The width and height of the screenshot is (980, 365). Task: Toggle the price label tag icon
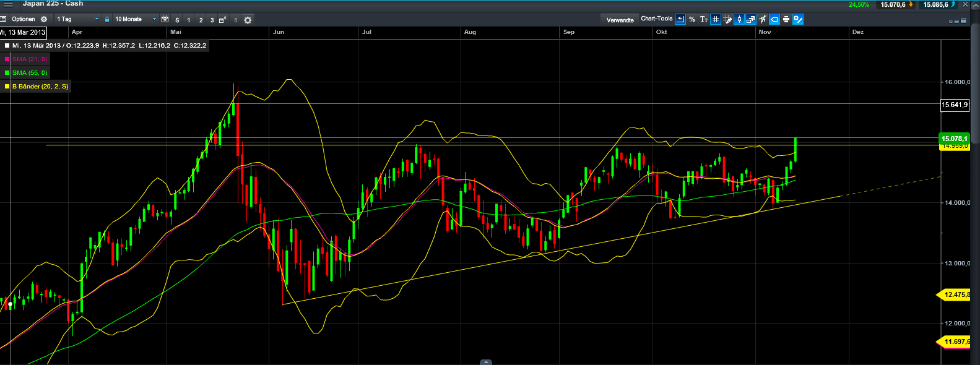point(774,19)
